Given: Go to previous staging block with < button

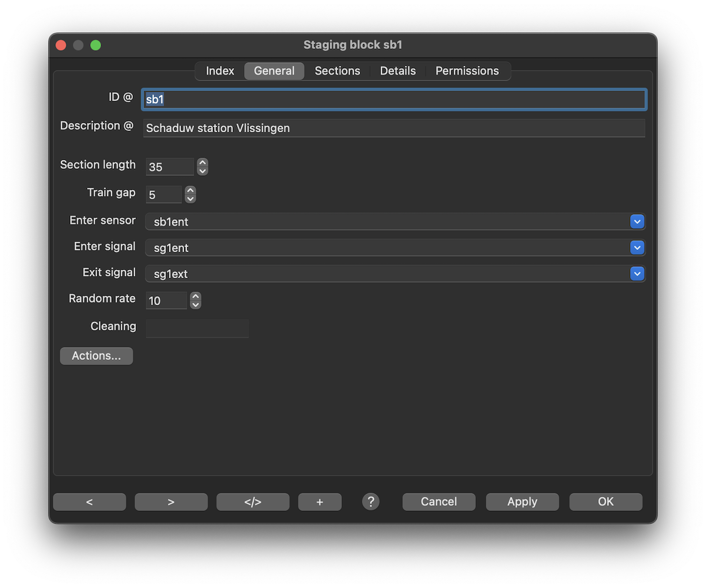Looking at the screenshot, I should click(x=89, y=502).
